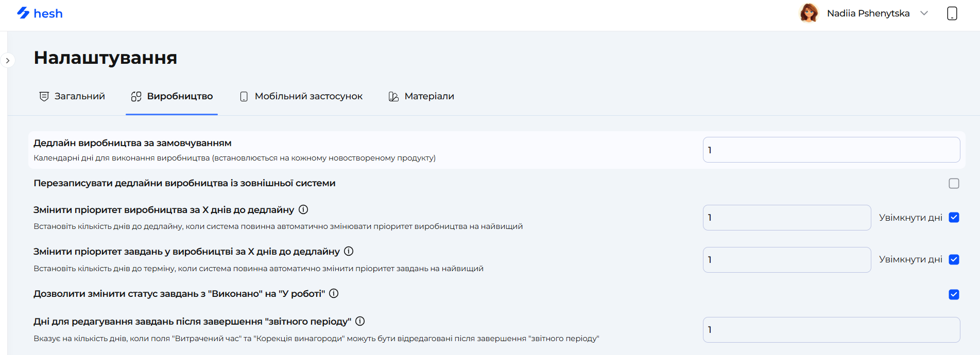Viewport: 980px width, 355px height.
Task: Open the user account dropdown chevron
Action: [x=924, y=13]
